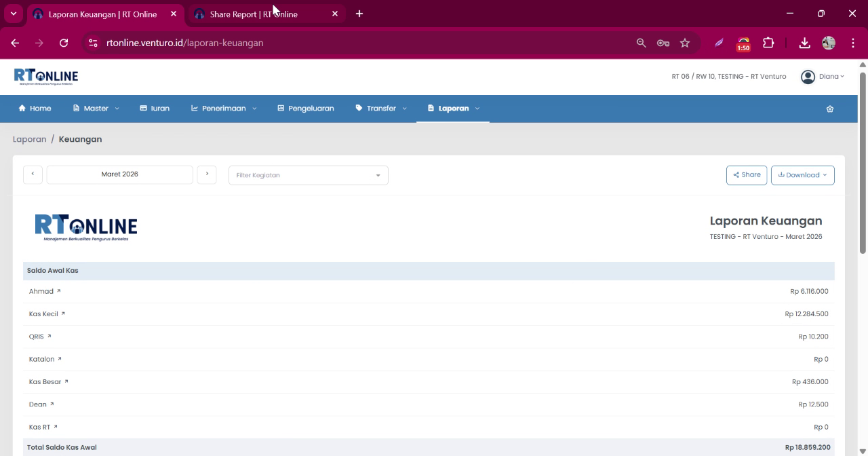Open the Chrome three-dot menu

tap(852, 43)
